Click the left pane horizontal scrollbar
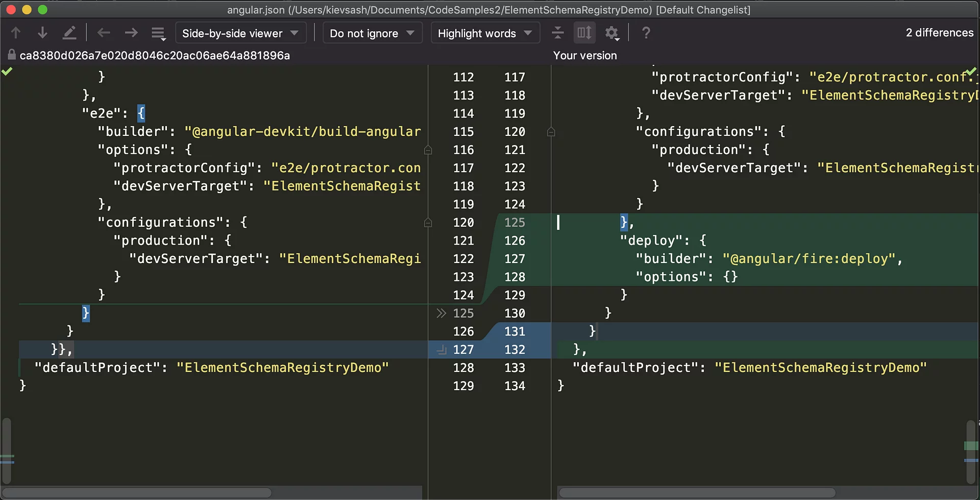980x500 pixels. (138, 493)
